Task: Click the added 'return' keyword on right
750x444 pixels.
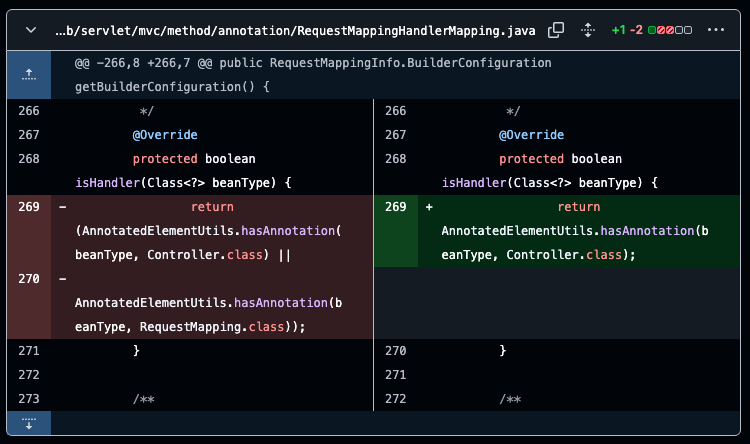Action: coord(579,207)
